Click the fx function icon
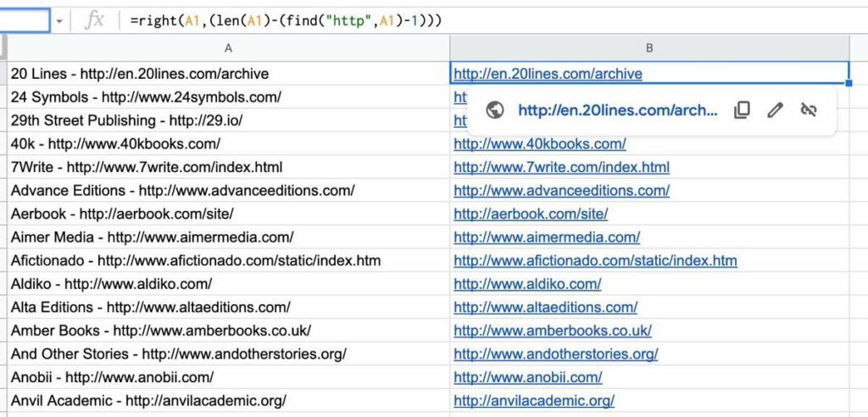Viewport: 868px width, 417px height. (94, 21)
